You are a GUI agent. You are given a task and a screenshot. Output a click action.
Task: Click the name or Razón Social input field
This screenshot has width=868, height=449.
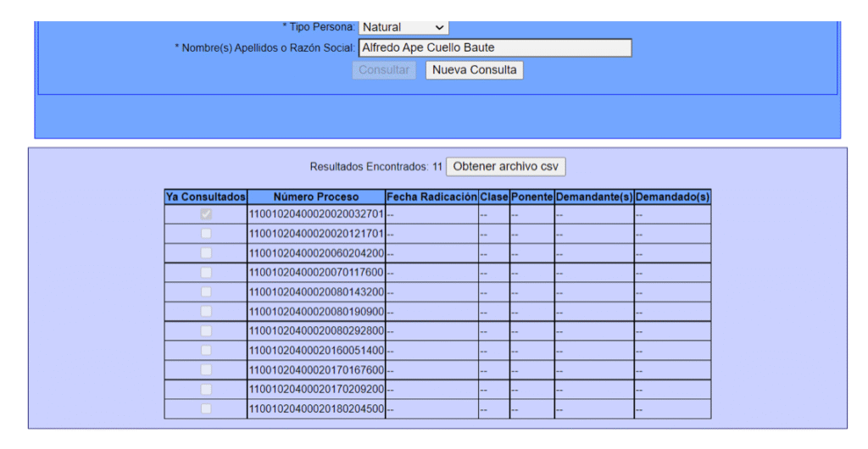tap(495, 47)
